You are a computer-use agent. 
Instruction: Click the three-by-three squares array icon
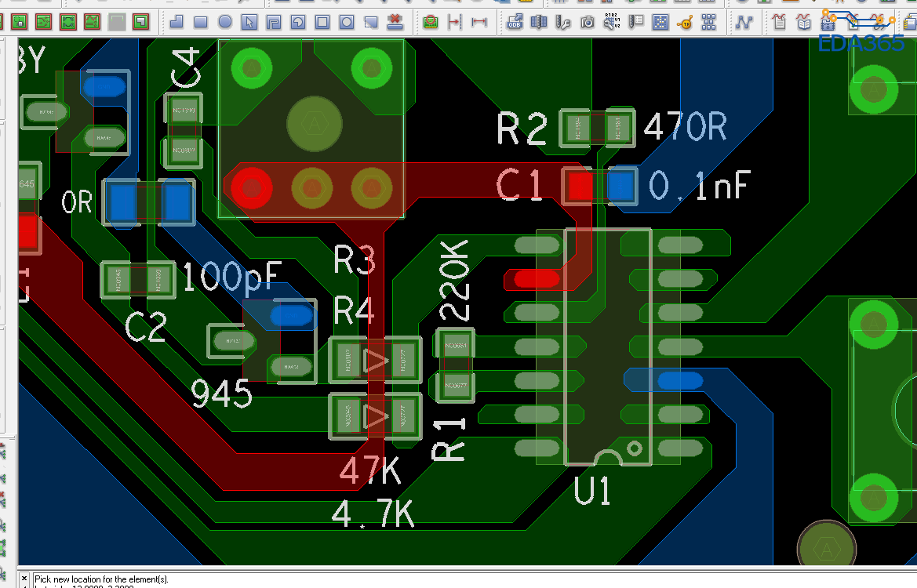click(x=709, y=22)
